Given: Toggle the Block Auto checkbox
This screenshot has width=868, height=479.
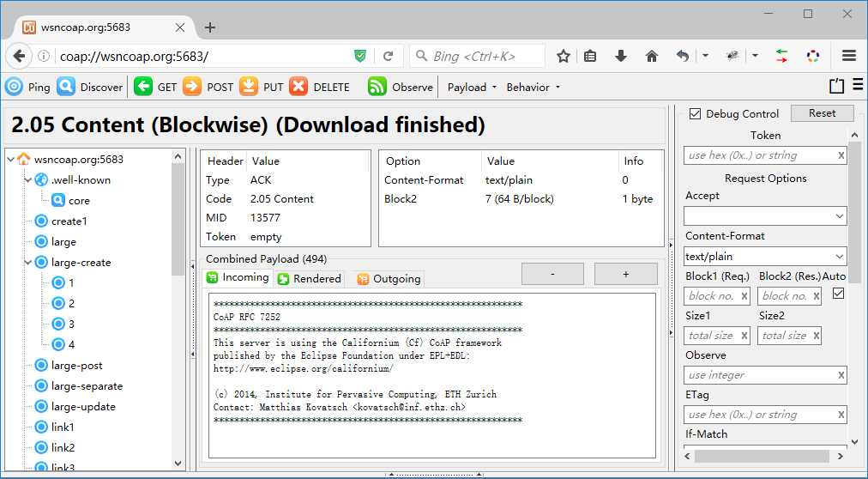Looking at the screenshot, I should tap(838, 294).
